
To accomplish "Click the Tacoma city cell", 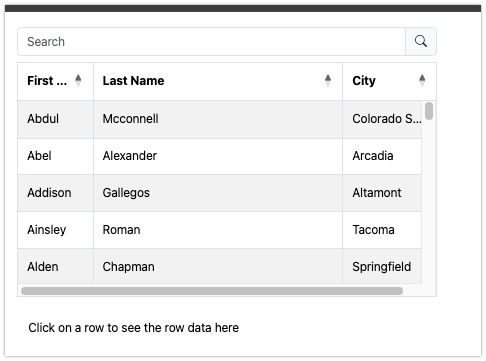I will [x=382, y=230].
